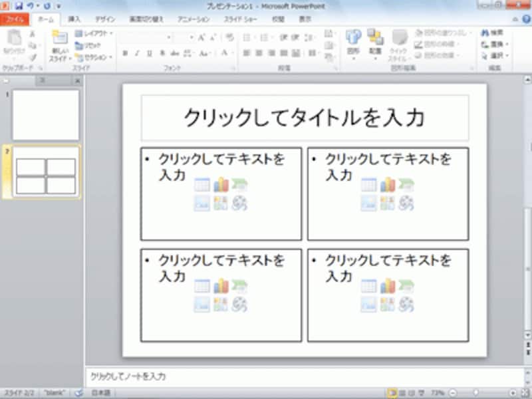Screen dimensions: 532x399
Task: Click the Format Painter brush icon
Action: pos(33,58)
